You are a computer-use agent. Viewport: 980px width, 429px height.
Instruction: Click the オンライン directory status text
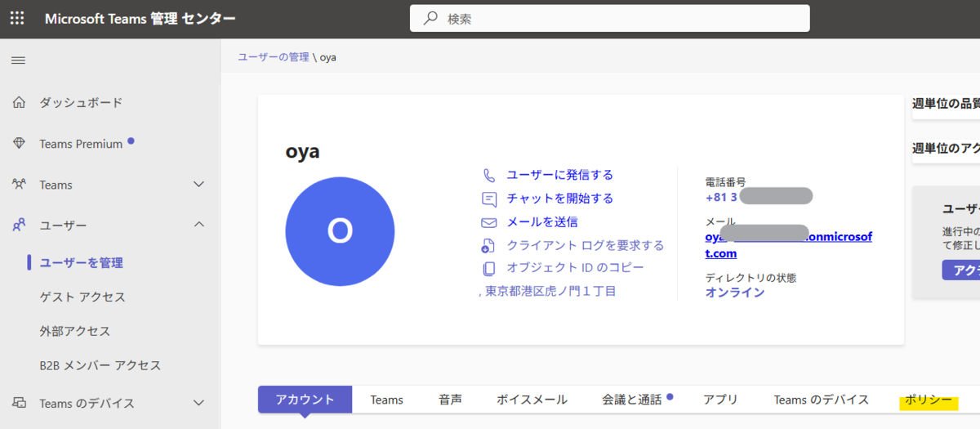tap(735, 292)
